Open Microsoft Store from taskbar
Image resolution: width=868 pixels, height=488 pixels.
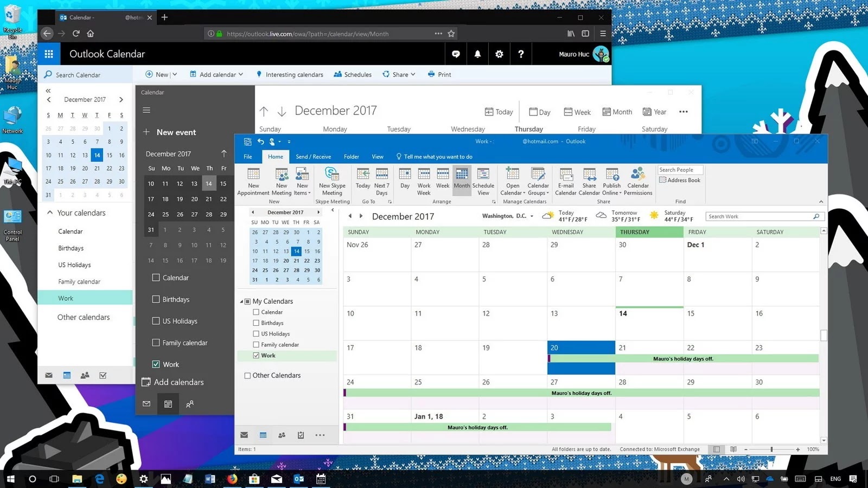254,479
